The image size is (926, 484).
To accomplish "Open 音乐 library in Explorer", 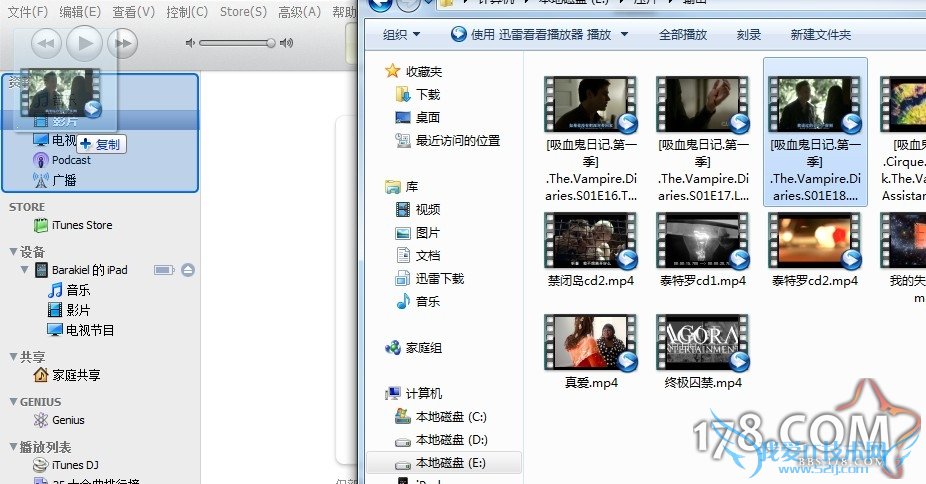I will coord(418,302).
